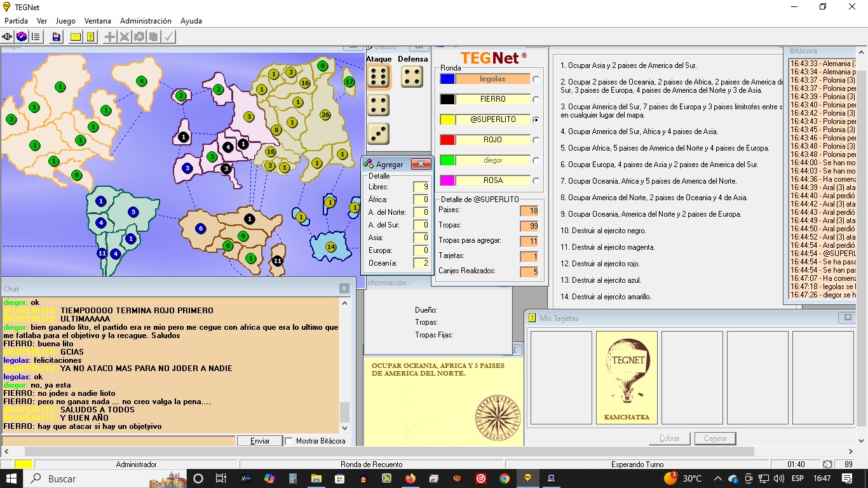Click the connect plug toolbar icon

(8, 37)
